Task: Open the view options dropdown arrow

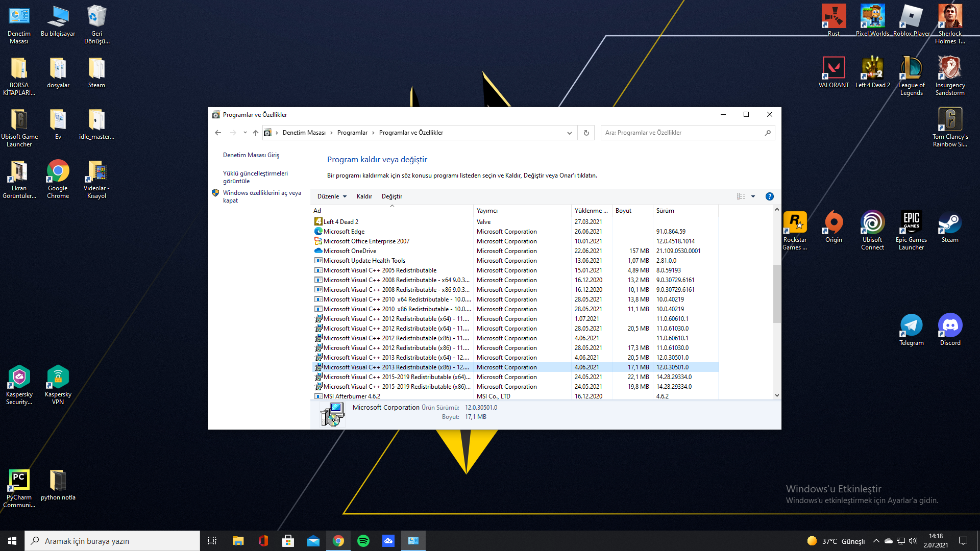Action: click(753, 196)
